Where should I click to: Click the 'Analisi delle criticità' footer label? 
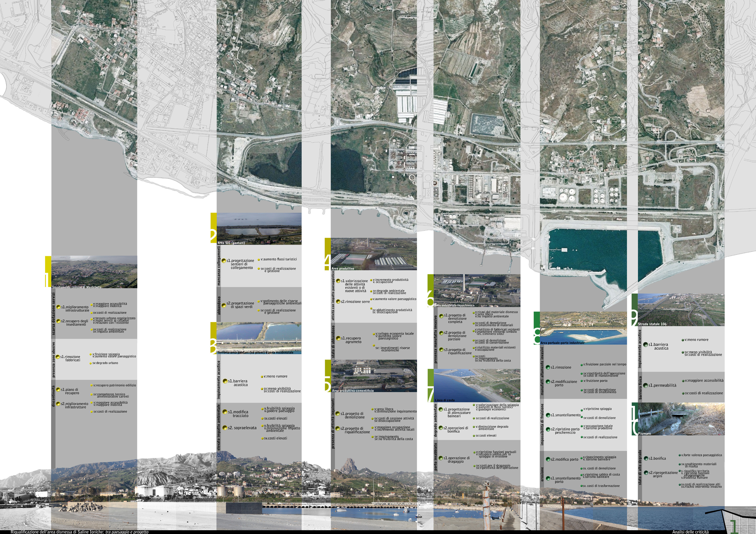pyautogui.click(x=690, y=532)
